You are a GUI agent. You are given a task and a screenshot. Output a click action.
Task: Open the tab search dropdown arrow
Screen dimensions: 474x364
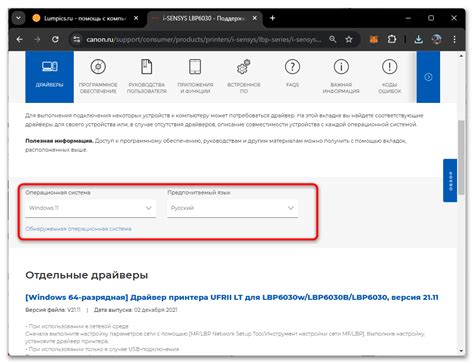pos(19,18)
